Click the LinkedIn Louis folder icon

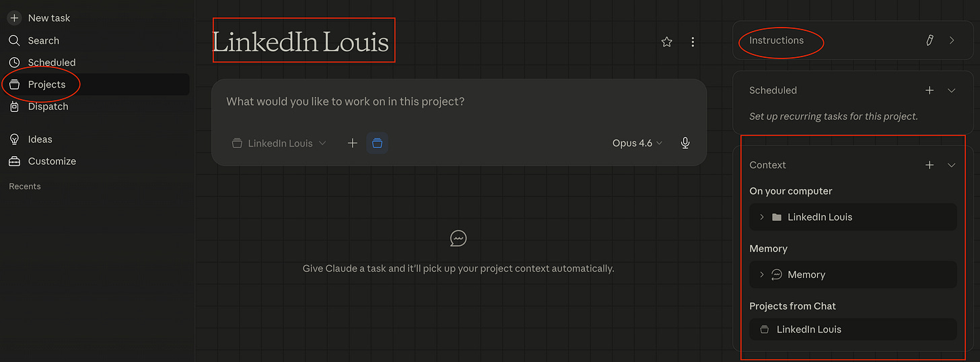tap(777, 217)
